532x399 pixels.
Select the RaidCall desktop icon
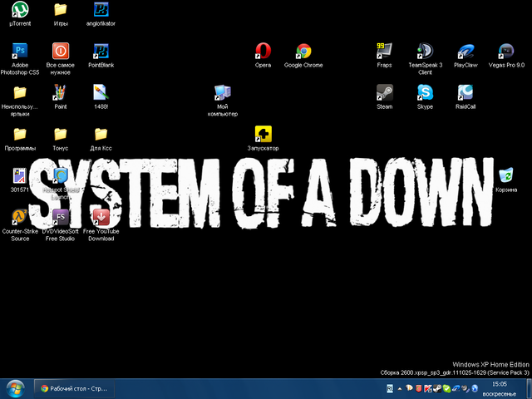[465, 92]
